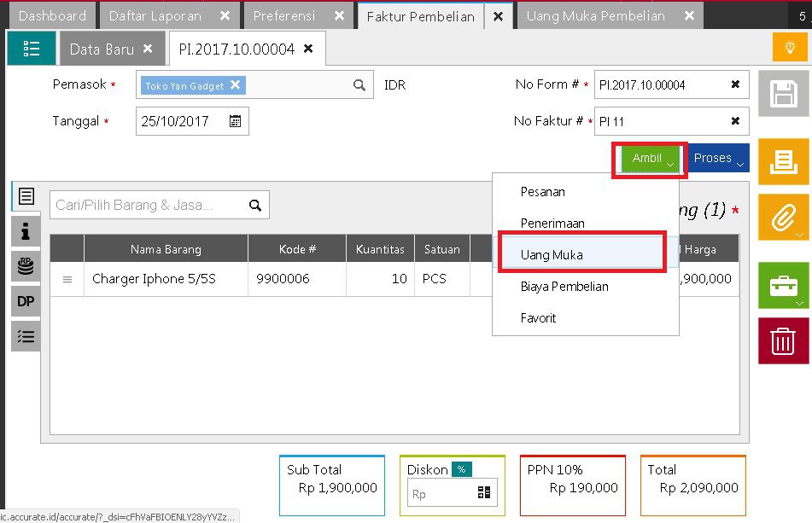Click the Cari/Pilih Barang & Jasa search field

(x=148, y=205)
